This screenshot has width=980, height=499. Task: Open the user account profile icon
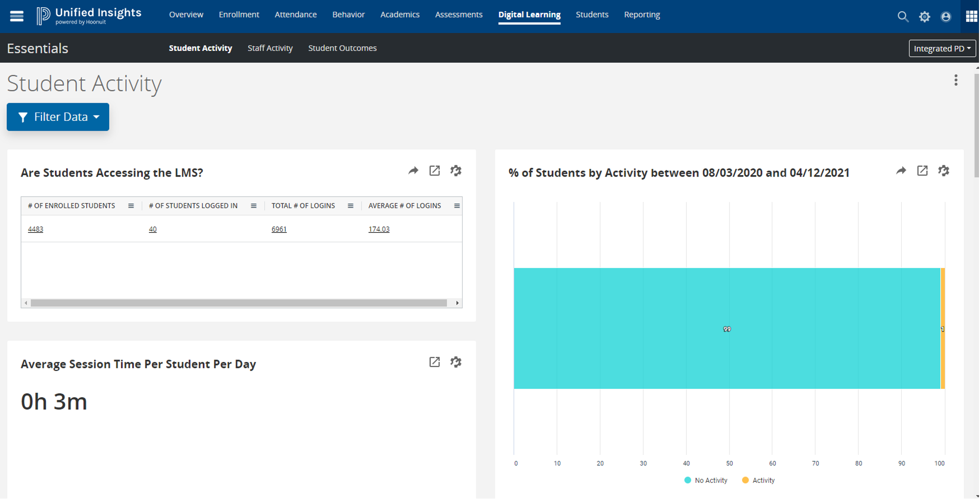tap(946, 17)
